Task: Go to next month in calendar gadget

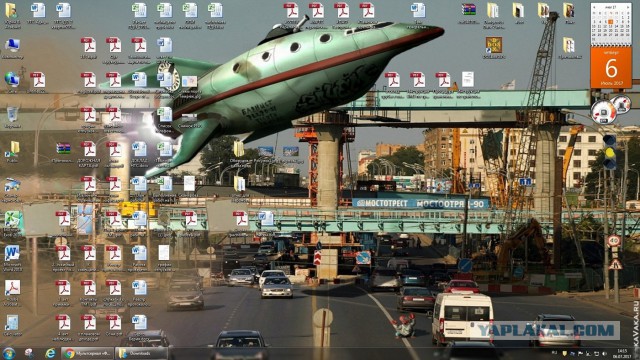Action: pos(627,7)
